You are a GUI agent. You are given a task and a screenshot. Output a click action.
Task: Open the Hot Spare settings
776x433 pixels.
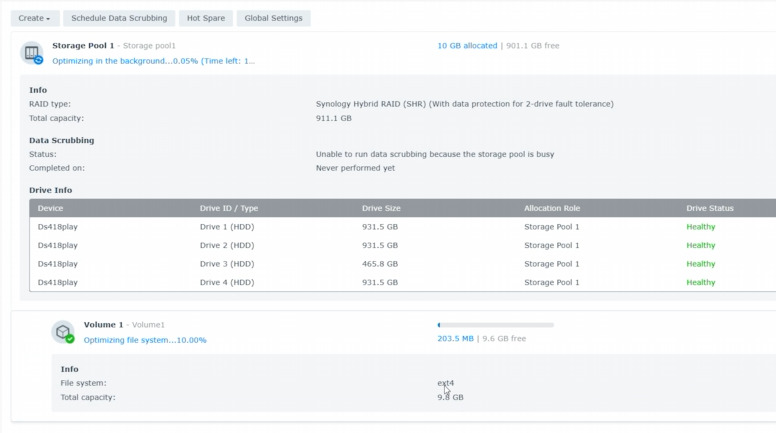[x=206, y=18]
